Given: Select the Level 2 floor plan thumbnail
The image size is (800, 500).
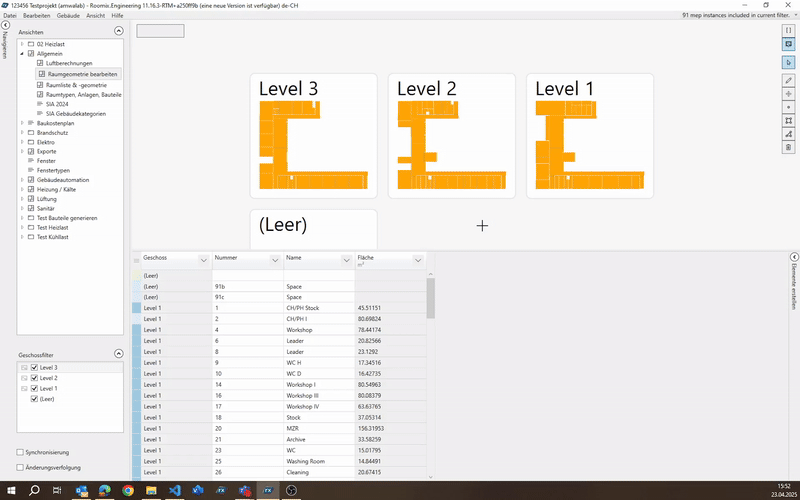Looking at the screenshot, I should [x=451, y=136].
